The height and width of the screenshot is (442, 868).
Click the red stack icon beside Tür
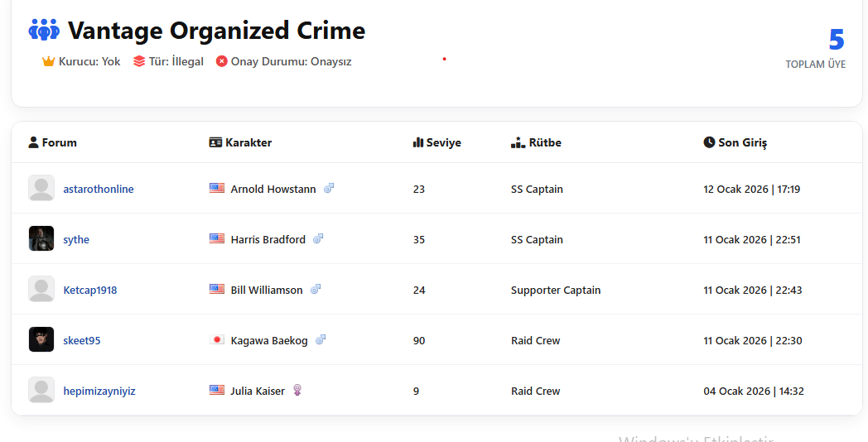[x=139, y=61]
